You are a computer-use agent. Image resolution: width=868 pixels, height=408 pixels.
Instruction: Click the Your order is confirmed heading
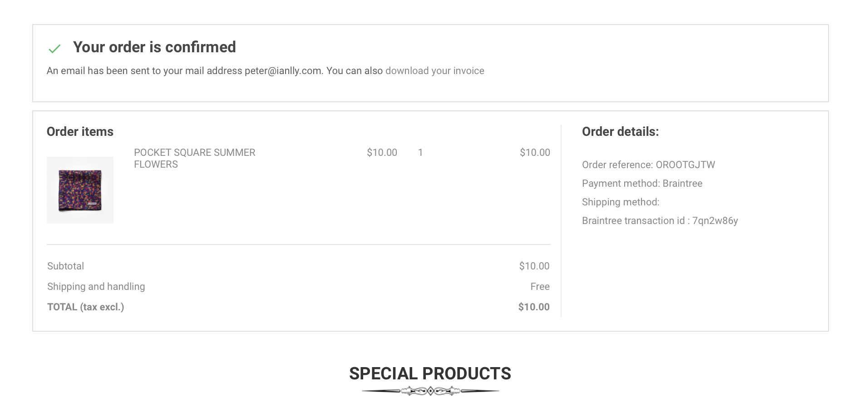(x=154, y=47)
